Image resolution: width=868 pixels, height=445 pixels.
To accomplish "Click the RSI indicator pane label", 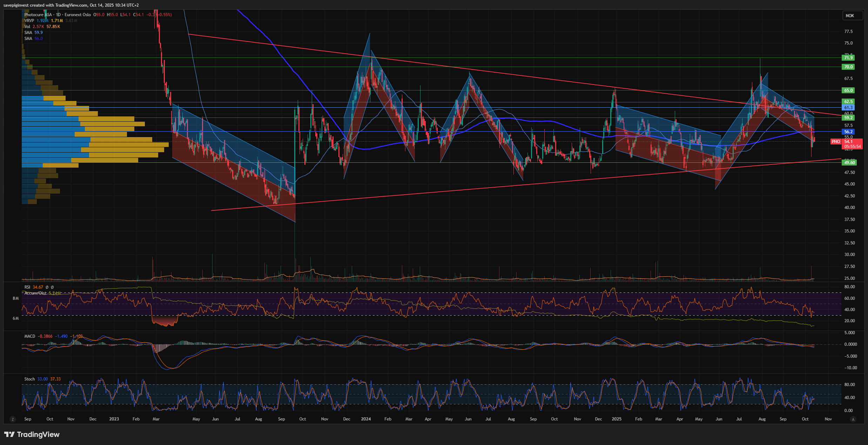I will click(27, 287).
